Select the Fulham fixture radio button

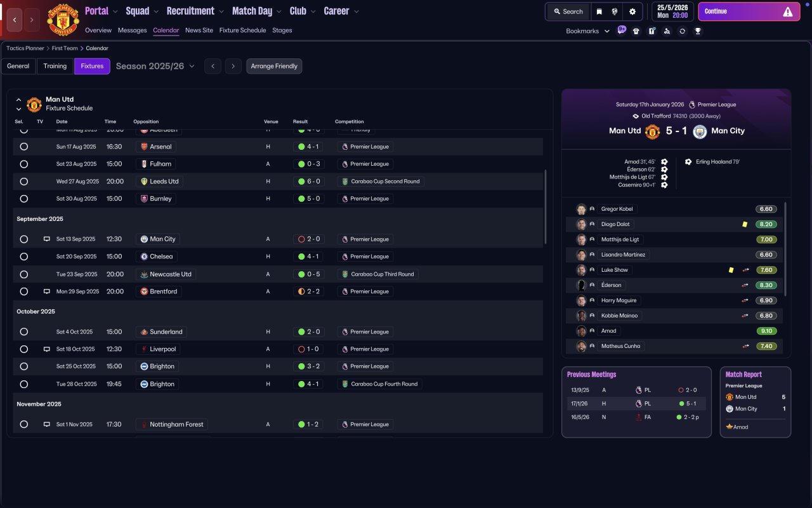point(24,164)
